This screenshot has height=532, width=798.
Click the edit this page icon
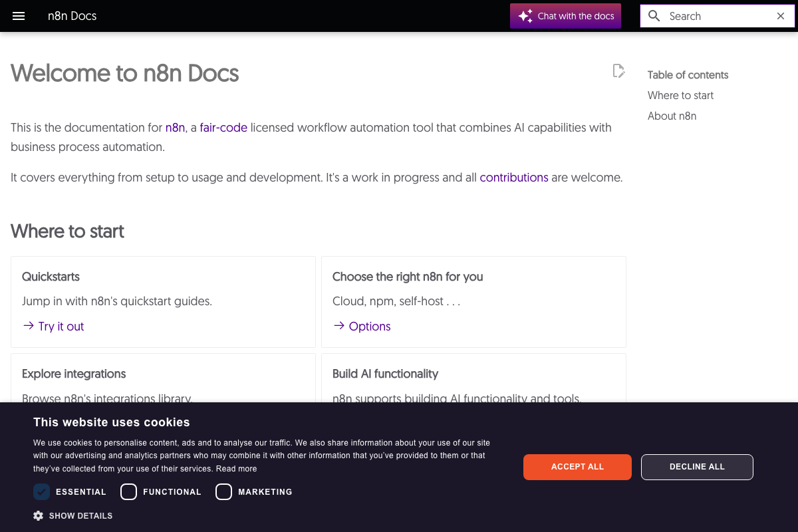[618, 71]
